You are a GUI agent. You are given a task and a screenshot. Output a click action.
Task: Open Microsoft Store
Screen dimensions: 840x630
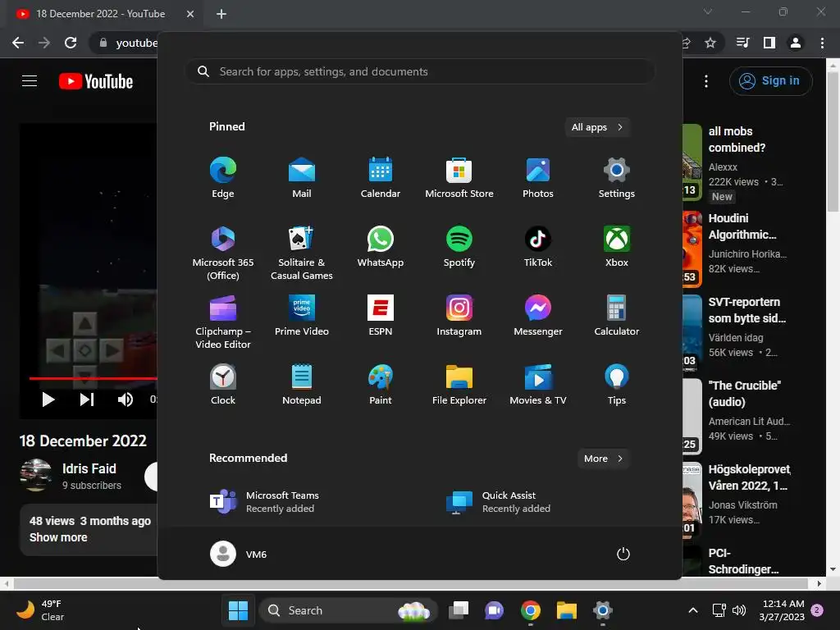coord(459,178)
